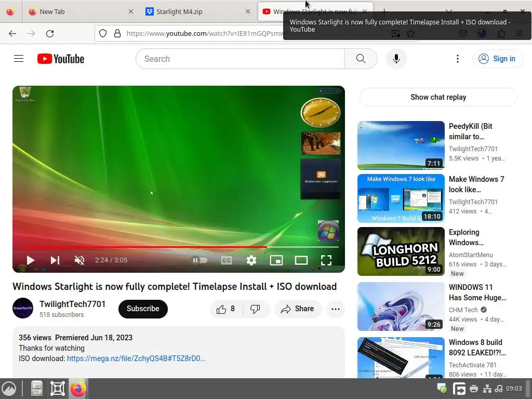Bookmark this page with the star
The width and height of the screenshot is (532, 399).
pyautogui.click(x=410, y=33)
